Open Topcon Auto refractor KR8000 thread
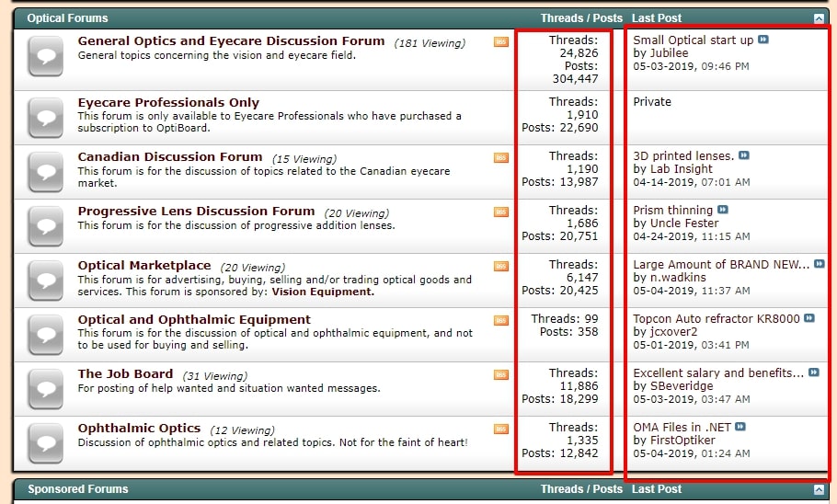 [717, 319]
